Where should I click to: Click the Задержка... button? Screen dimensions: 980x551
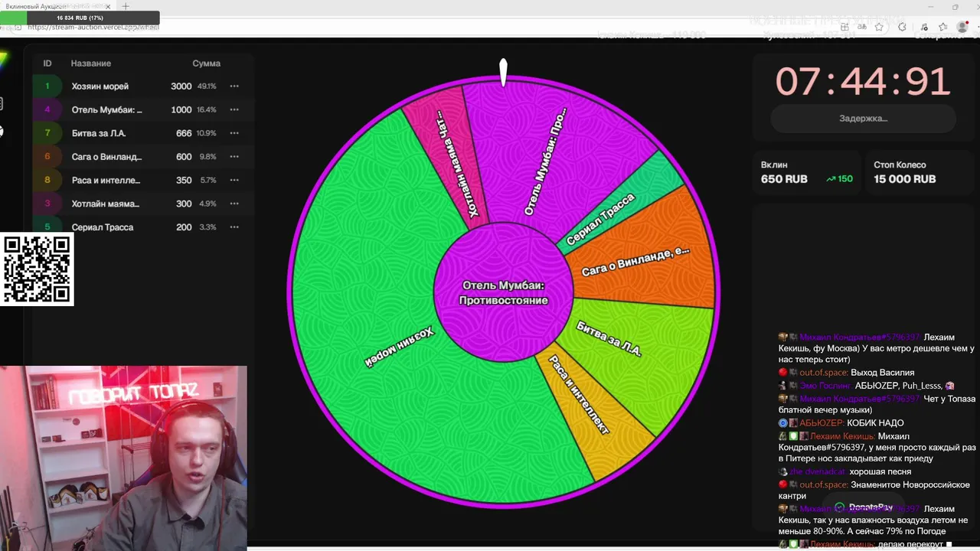864,119
